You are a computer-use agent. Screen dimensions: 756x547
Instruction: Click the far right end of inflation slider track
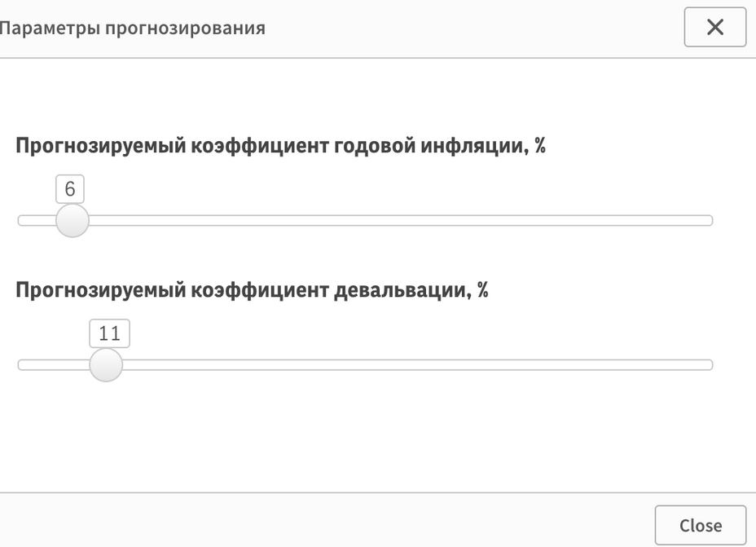pos(707,220)
